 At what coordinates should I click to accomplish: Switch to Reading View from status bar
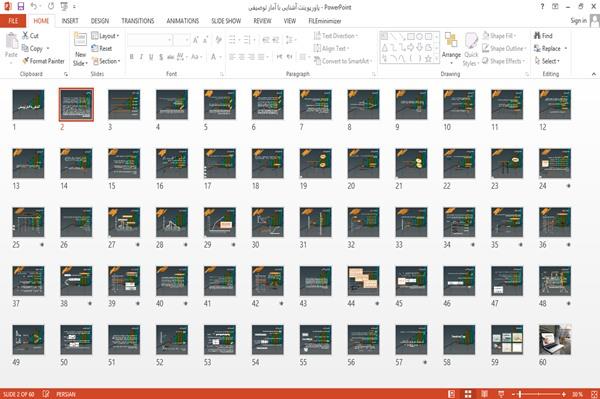[x=484, y=394]
